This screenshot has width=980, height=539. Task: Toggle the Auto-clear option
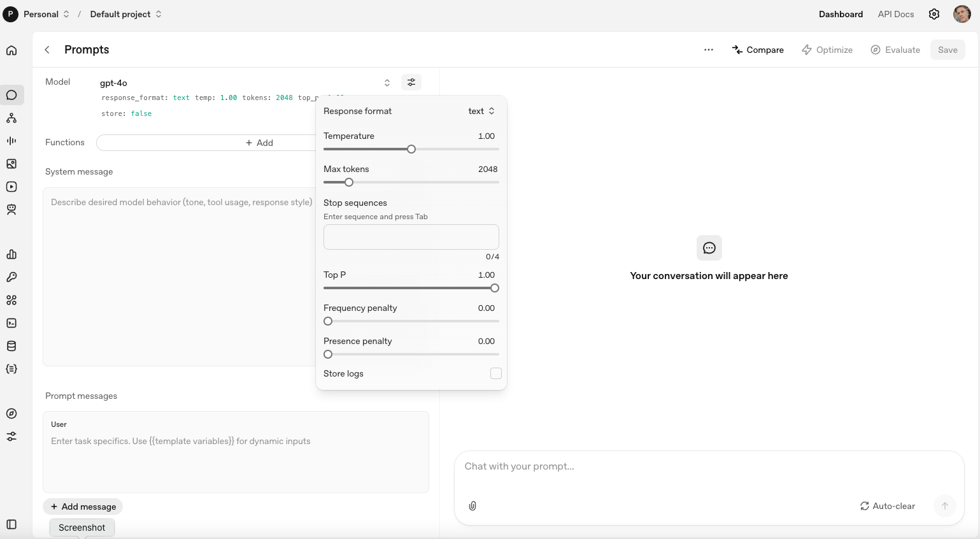887,506
